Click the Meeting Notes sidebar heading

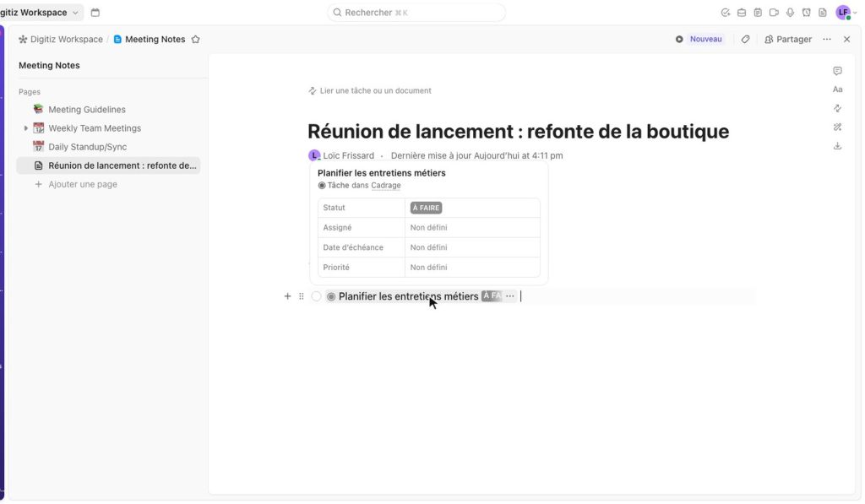tap(49, 65)
